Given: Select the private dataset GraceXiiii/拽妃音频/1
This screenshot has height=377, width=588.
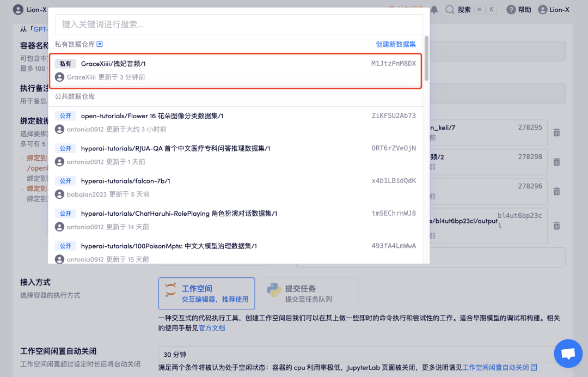Looking at the screenshot, I should point(236,70).
